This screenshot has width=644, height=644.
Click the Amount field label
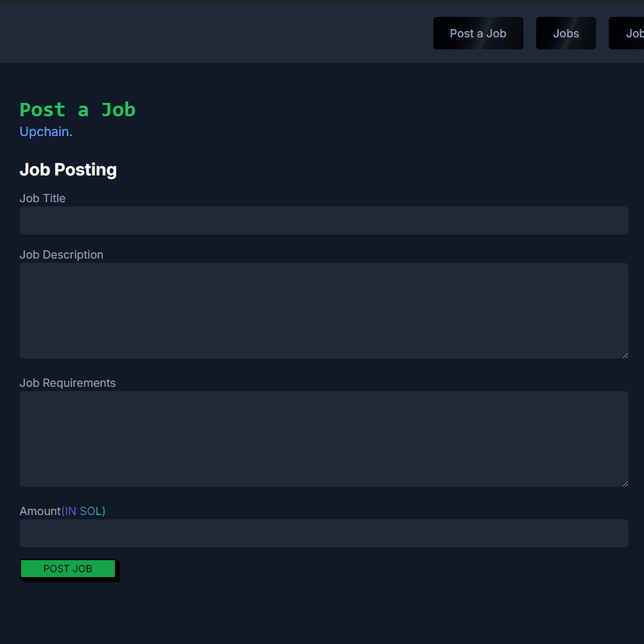[39, 511]
